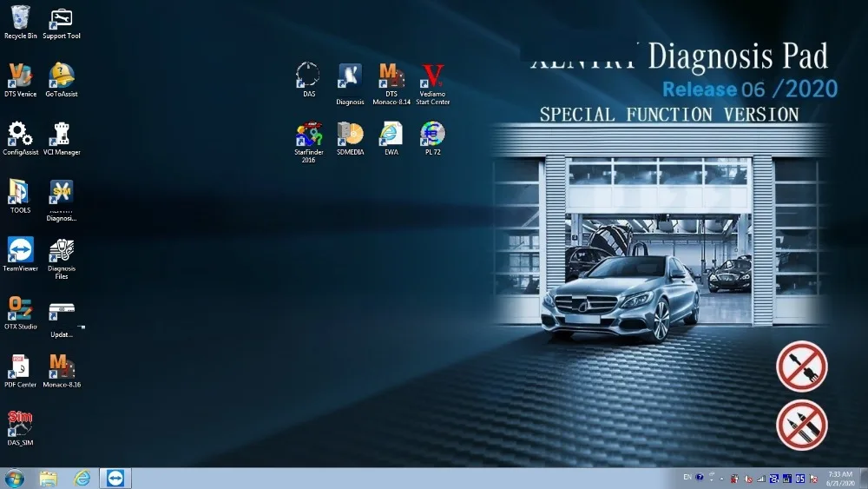Open PDF Center shortcut
The width and height of the screenshot is (868, 489).
[x=21, y=371]
